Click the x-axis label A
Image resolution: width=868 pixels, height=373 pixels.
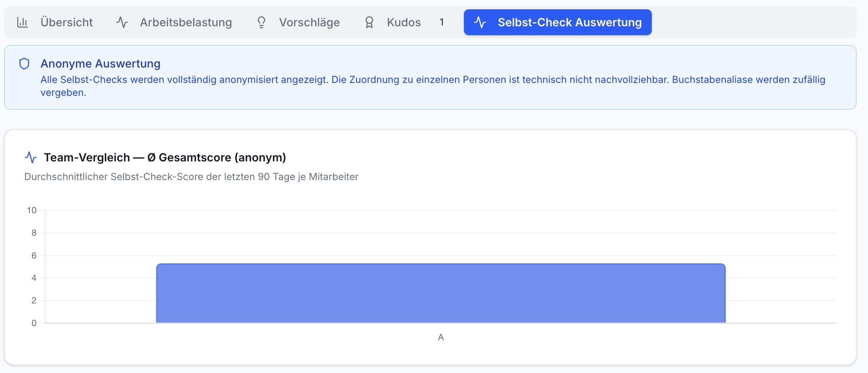coord(441,337)
